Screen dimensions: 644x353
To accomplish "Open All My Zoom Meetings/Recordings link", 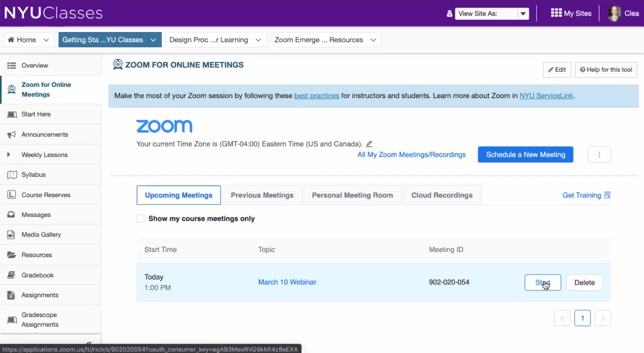I will pyautogui.click(x=412, y=154).
